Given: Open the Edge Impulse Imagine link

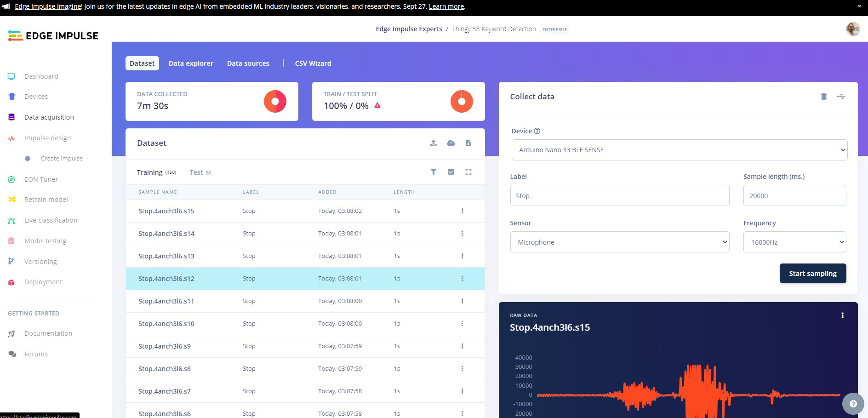Looking at the screenshot, I should click(49, 6).
